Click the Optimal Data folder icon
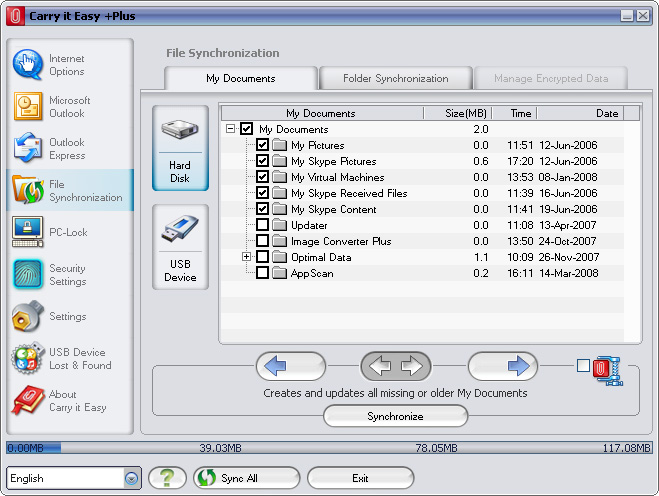659x496 pixels. (279, 257)
